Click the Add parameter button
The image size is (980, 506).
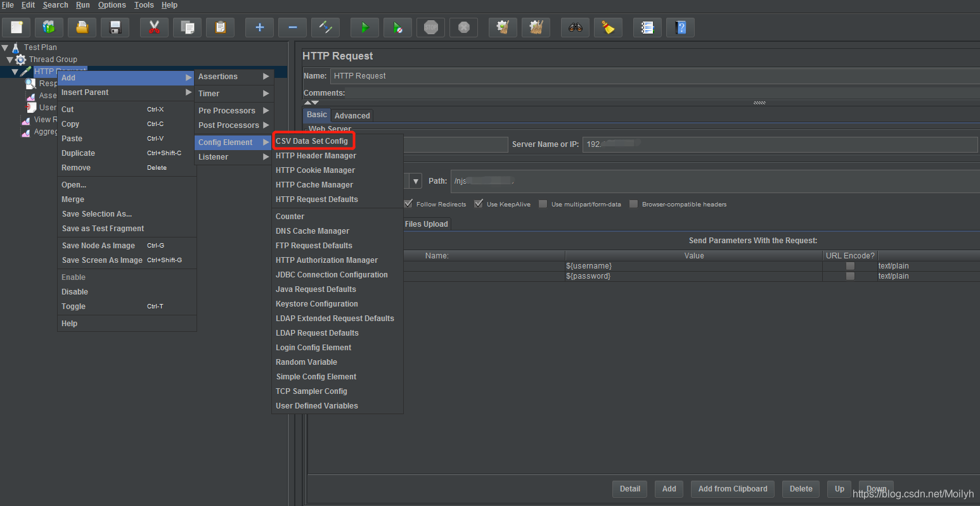(669, 489)
